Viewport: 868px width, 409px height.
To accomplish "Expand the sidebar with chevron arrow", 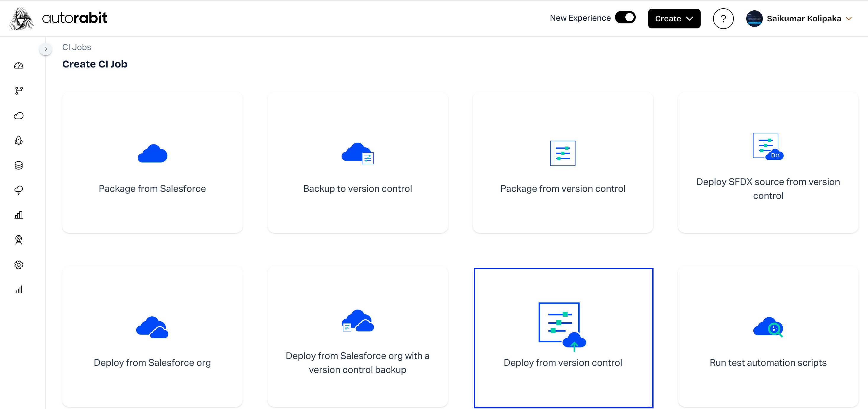I will pos(46,49).
